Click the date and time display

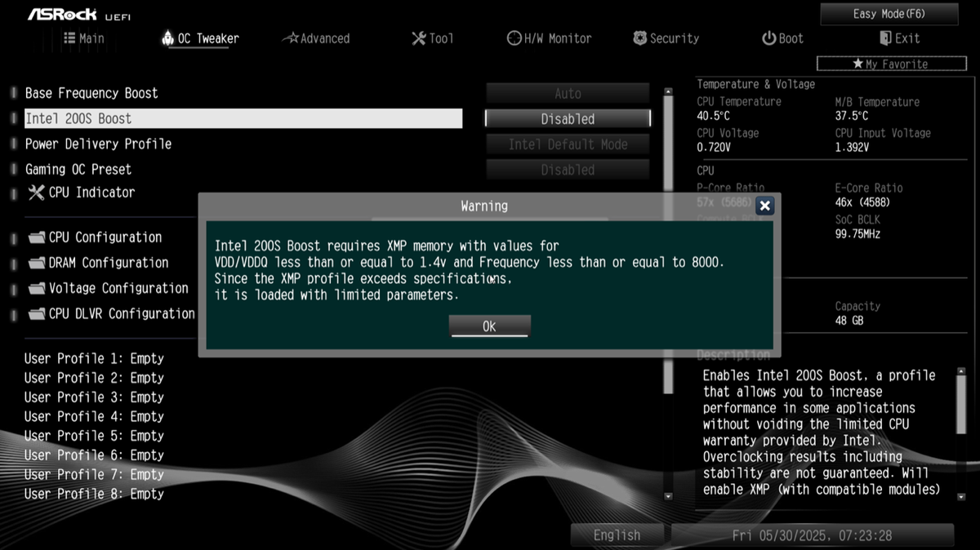point(812,535)
